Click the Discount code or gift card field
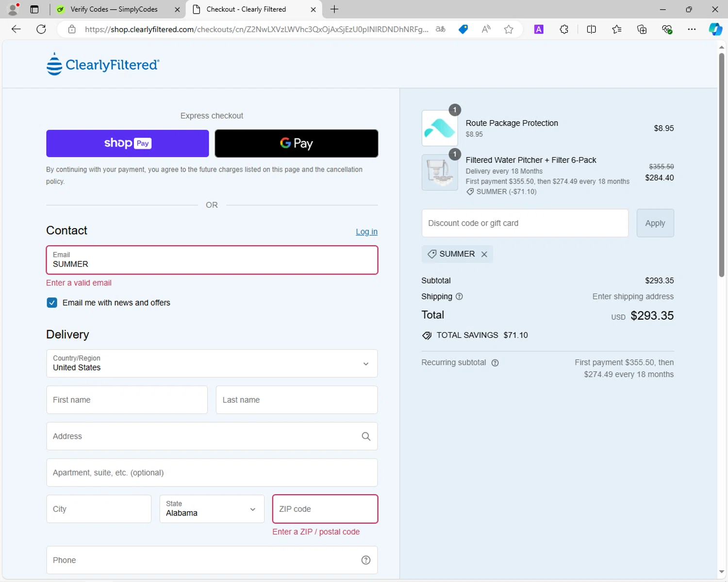 (525, 223)
